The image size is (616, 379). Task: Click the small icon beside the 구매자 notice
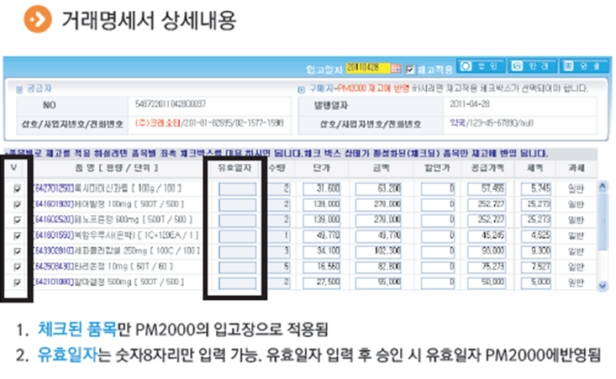click(x=301, y=90)
